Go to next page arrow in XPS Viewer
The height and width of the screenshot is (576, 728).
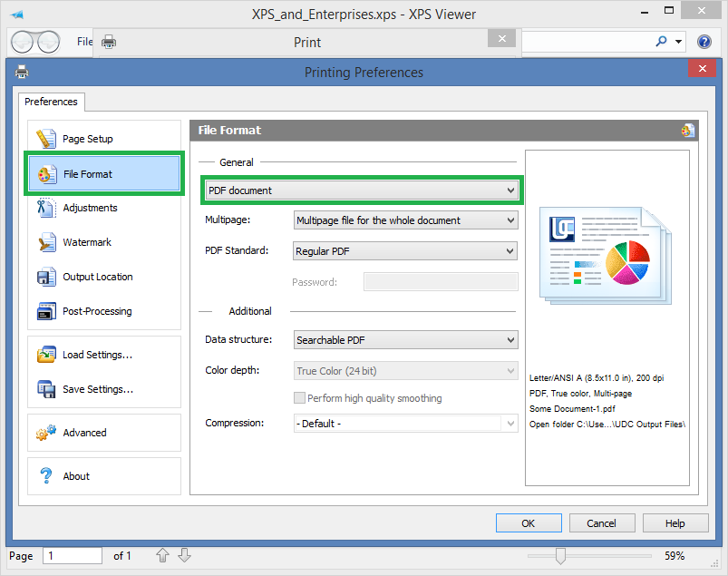pyautogui.click(x=184, y=555)
